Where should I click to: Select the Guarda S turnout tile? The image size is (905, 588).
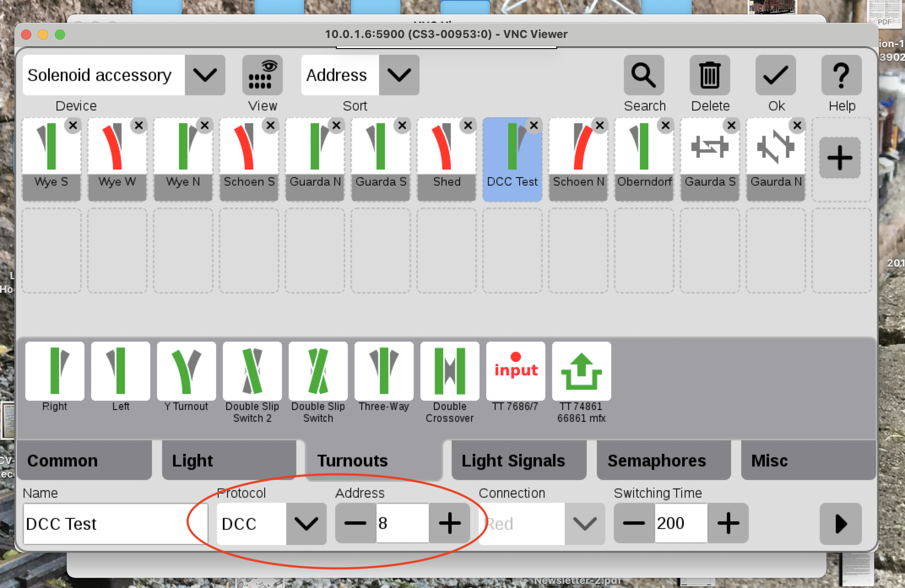[381, 159]
